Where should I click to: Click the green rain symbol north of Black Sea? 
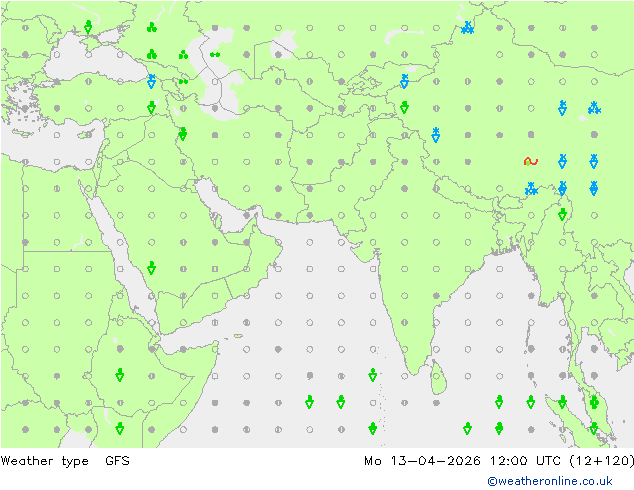(89, 27)
